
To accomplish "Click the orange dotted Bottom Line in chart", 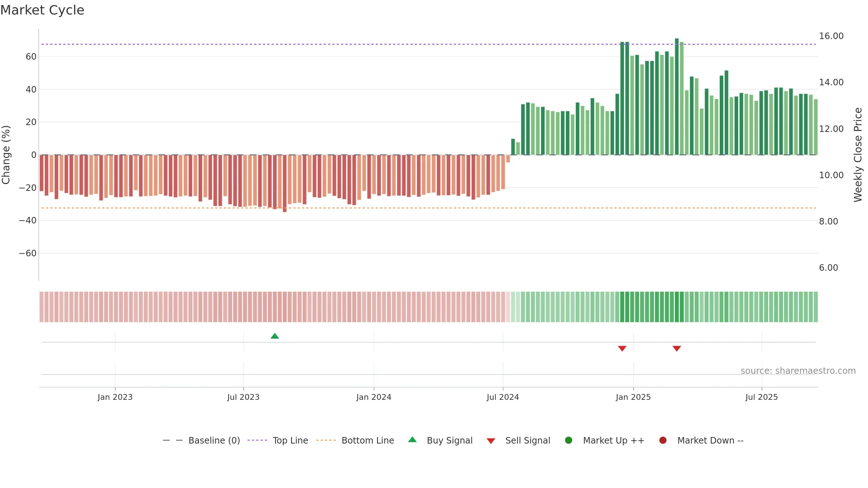I will point(429,208).
